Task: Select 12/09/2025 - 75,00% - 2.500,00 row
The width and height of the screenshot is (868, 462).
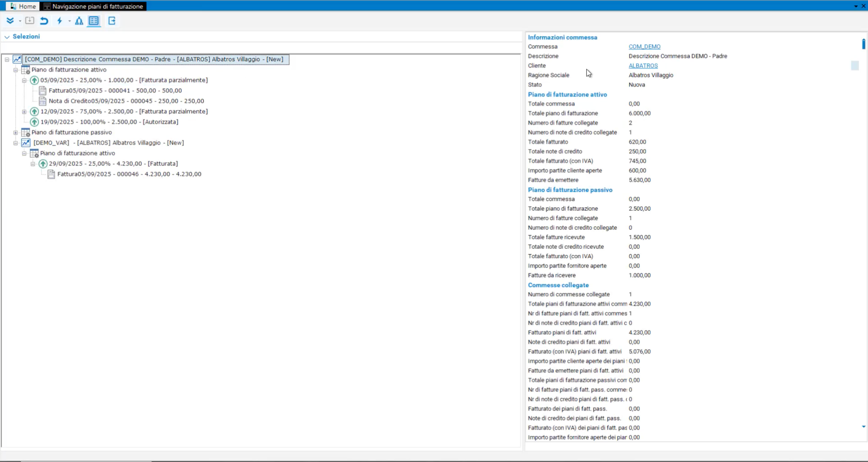Action: 124,112
